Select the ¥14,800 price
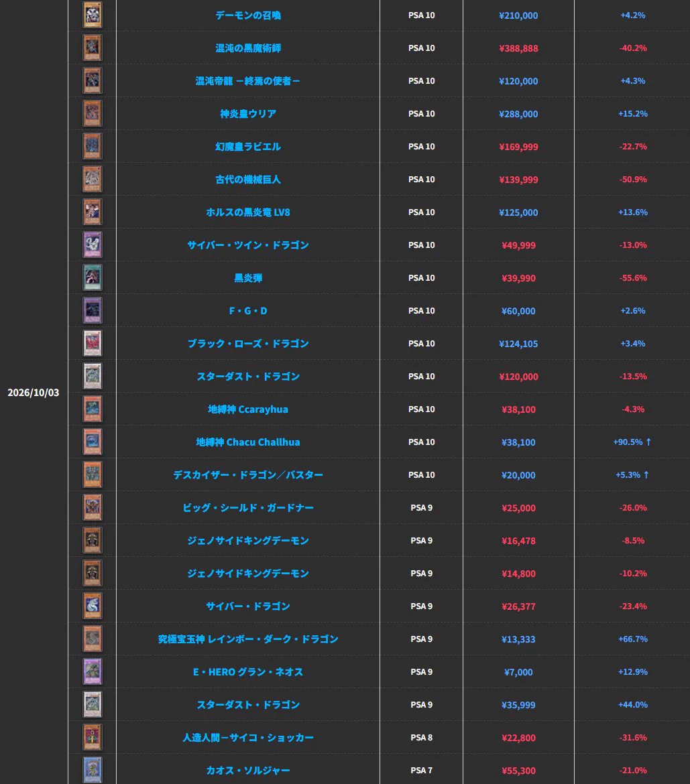This screenshot has height=784, width=690. click(x=518, y=574)
